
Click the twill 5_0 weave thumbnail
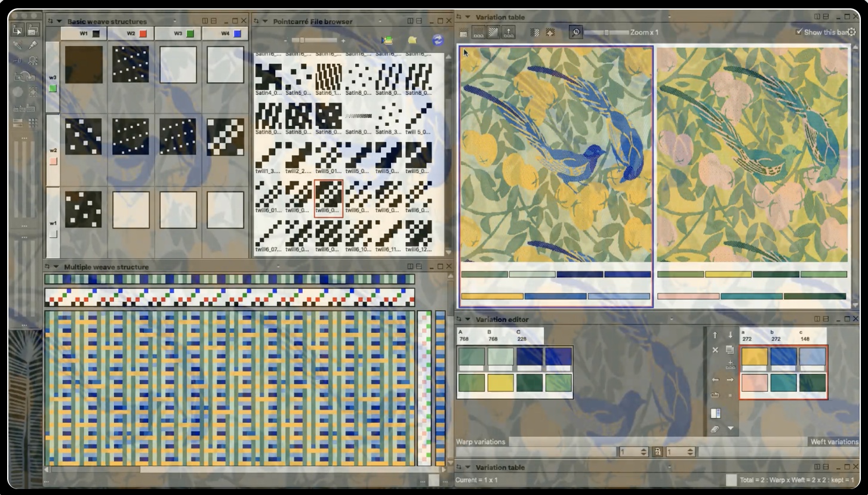point(419,119)
